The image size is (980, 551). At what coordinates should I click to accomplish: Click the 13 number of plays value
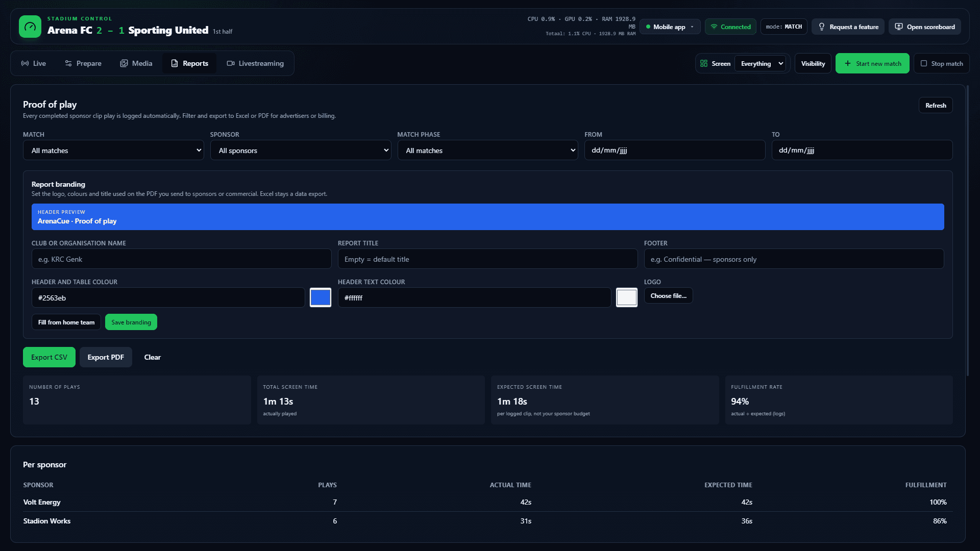coord(34,402)
